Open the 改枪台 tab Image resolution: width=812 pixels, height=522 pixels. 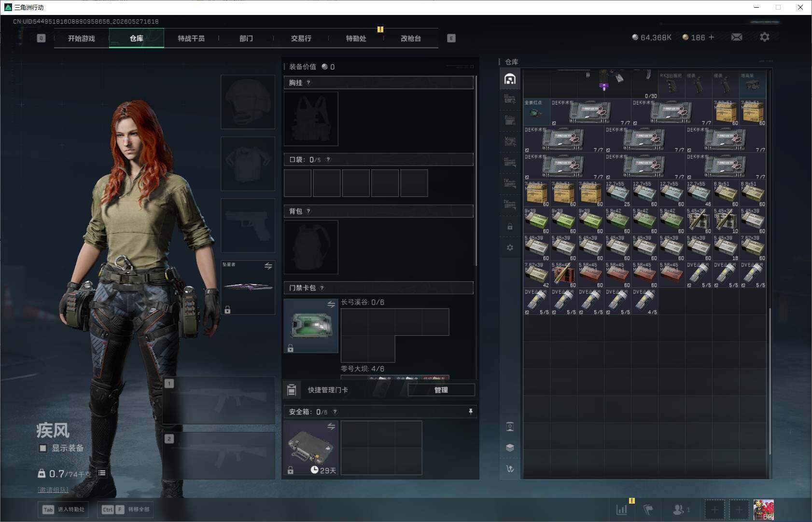click(411, 38)
